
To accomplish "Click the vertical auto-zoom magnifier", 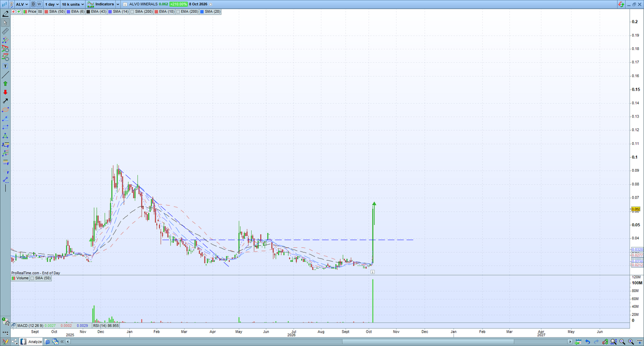I will click(x=613, y=342).
